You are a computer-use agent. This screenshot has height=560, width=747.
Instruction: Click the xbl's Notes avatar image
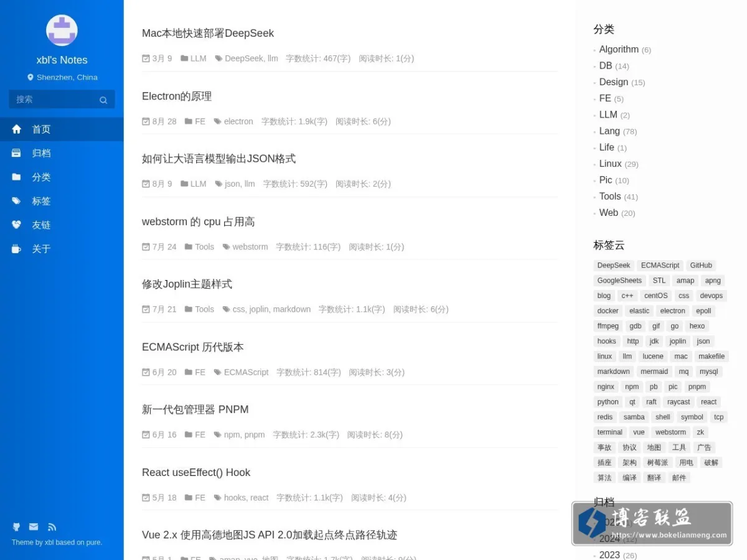62,30
